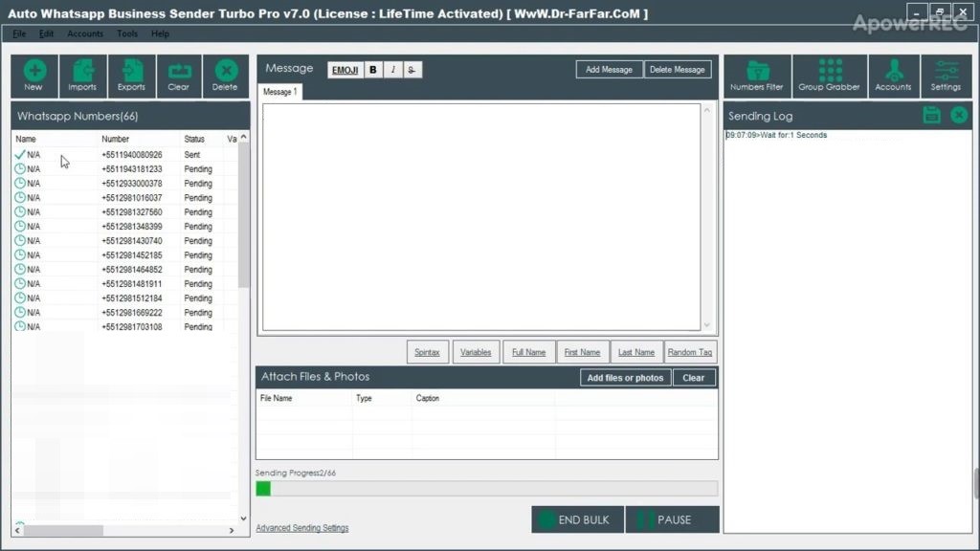Click the pending clock icon for +5512981327560

coord(20,211)
